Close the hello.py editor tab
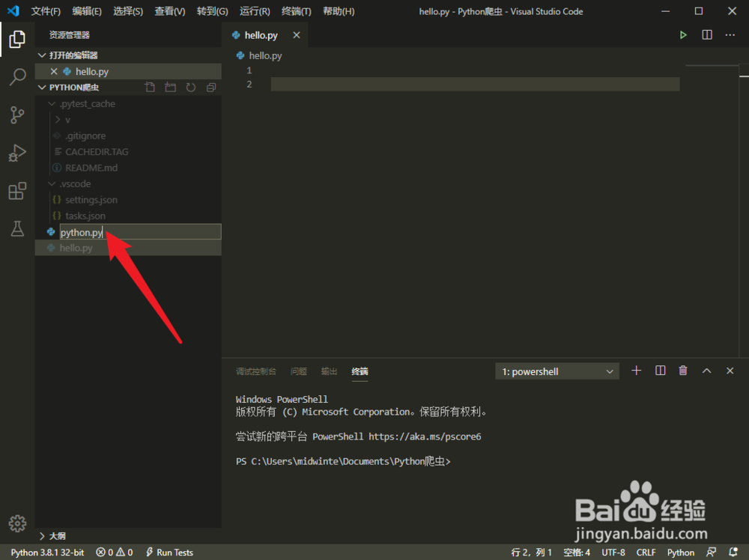This screenshot has width=749, height=560. click(297, 35)
